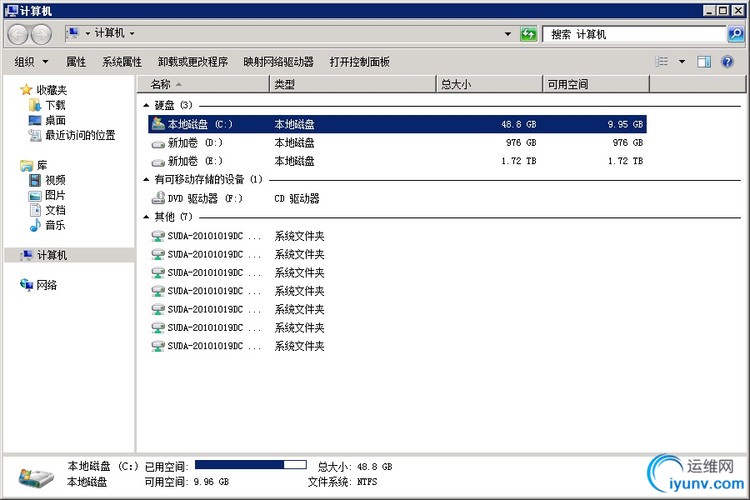Select DVD 驱动器 (F:) icon
This screenshot has width=750, height=500.
coord(158,198)
